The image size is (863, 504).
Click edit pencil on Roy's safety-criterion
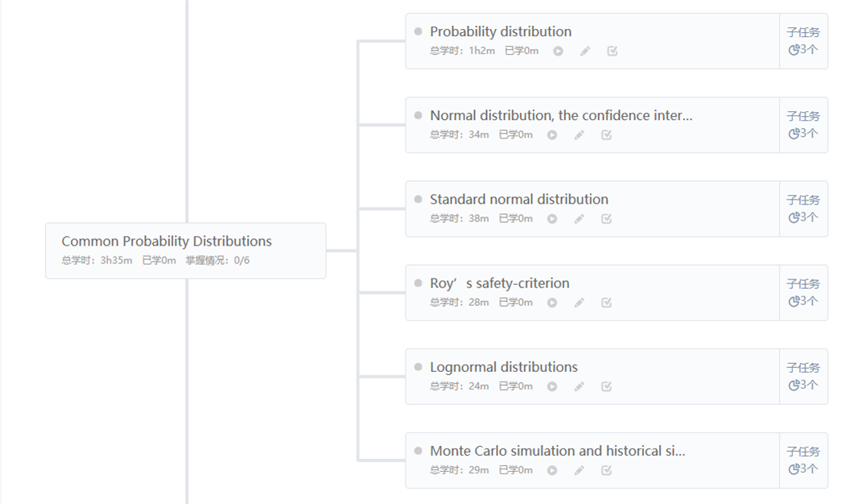[x=579, y=303]
